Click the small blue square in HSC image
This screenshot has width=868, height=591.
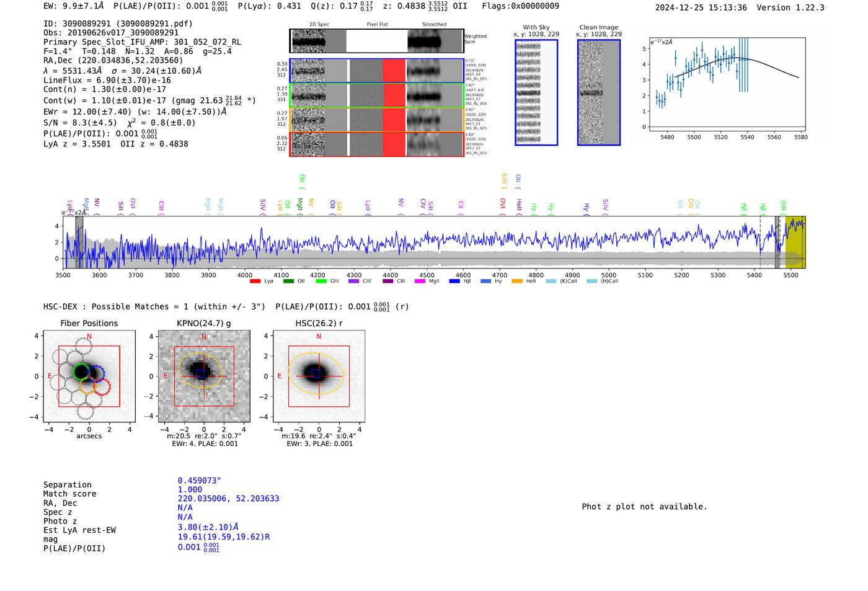(x=316, y=373)
